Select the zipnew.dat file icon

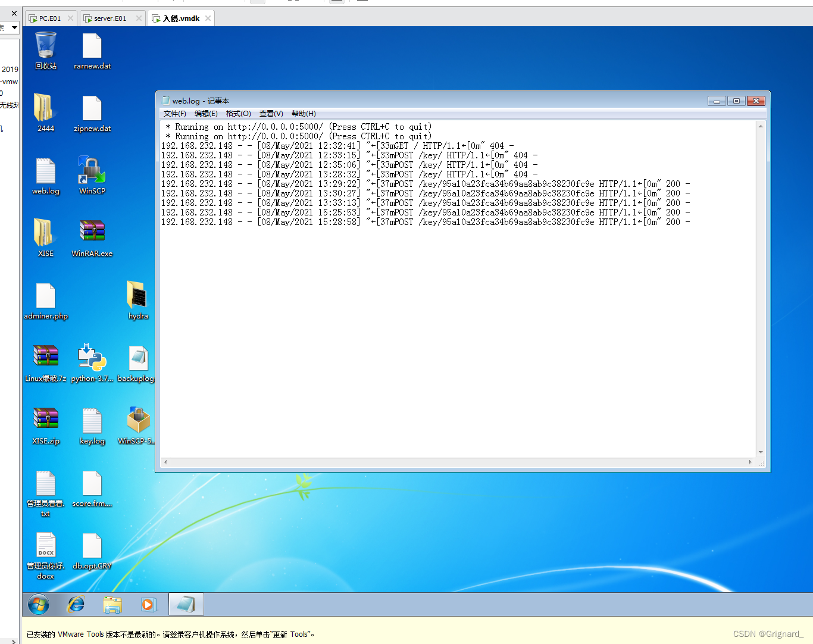coord(92,113)
